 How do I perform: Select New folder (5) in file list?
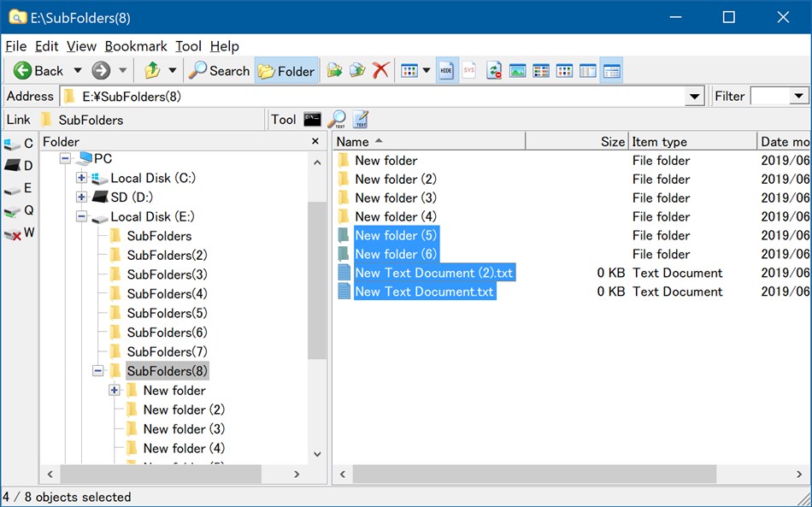[395, 236]
